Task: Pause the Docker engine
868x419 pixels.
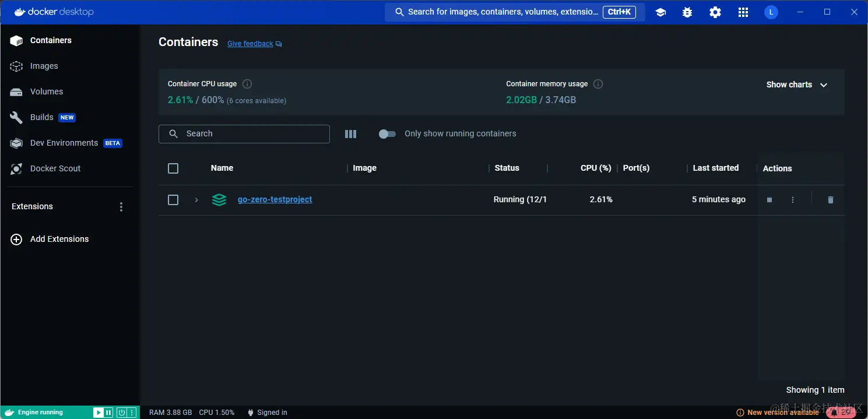Action: (108, 413)
